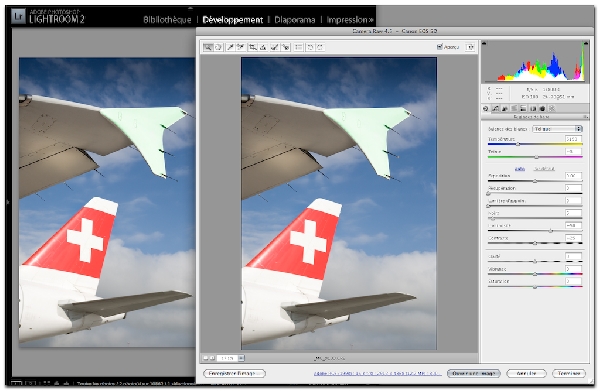Select the Zoom tool in Camera Raw

tap(208, 47)
